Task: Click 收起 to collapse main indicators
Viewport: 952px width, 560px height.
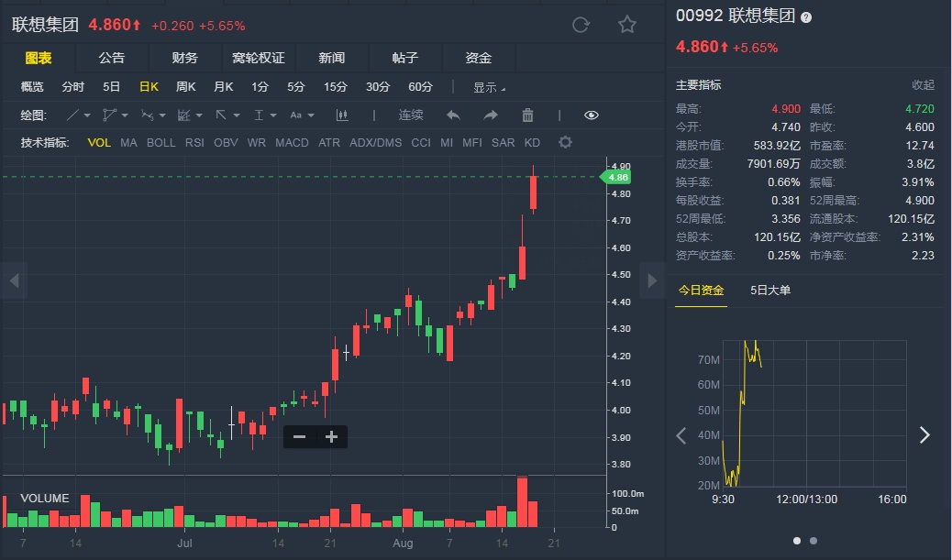Action: 923,85
